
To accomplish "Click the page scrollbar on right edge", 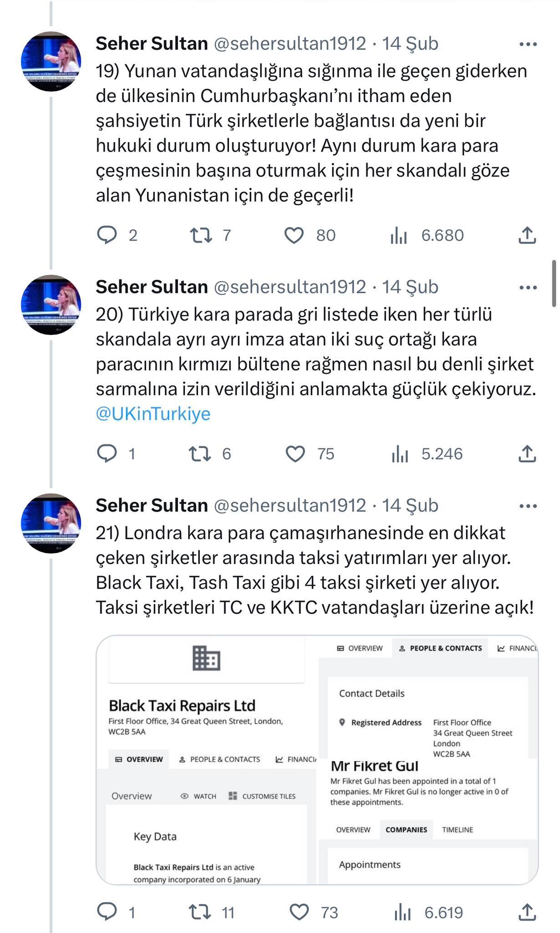I will click(x=554, y=283).
